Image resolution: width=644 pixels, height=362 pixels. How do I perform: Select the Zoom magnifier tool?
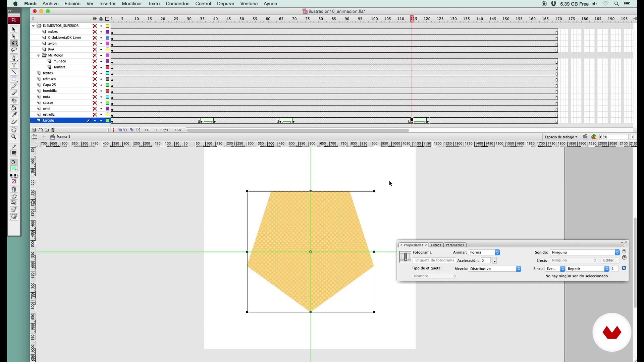pyautogui.click(x=14, y=137)
